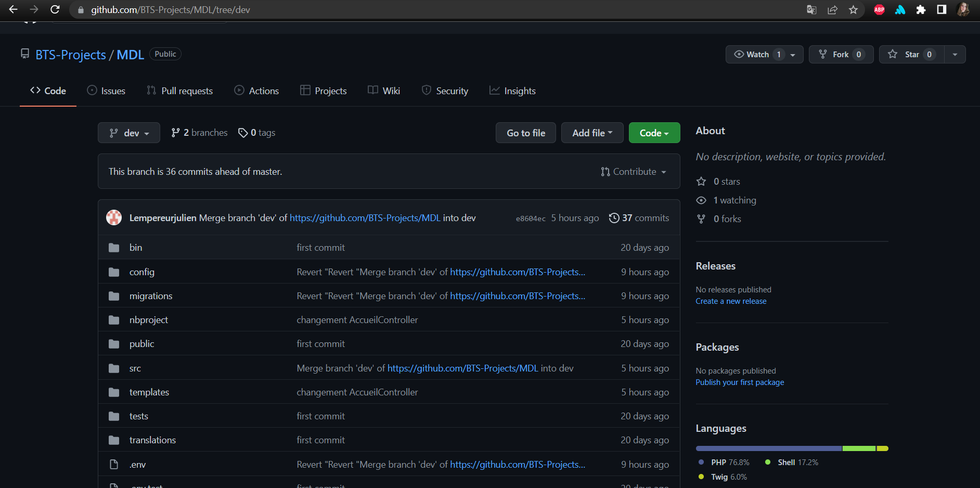Open the BTS-Projects organization link
This screenshot has height=488, width=980.
(71, 55)
